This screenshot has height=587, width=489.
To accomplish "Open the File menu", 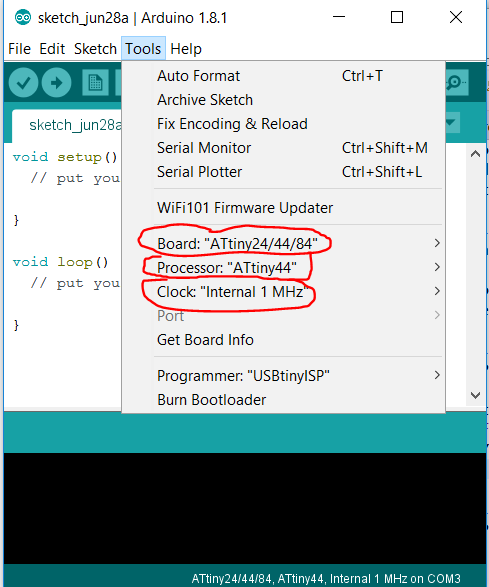I will coord(19,49).
